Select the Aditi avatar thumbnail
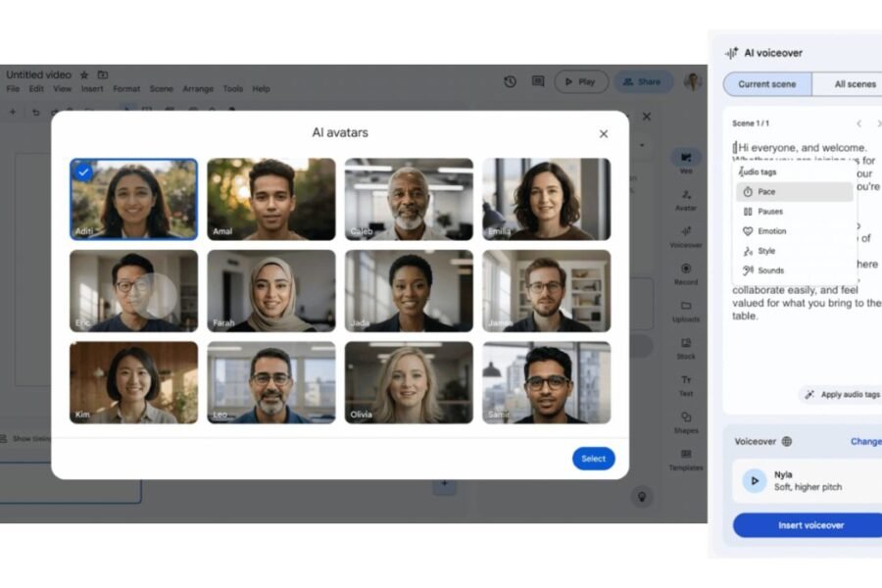Screen dimensions: 882x588 (133, 199)
